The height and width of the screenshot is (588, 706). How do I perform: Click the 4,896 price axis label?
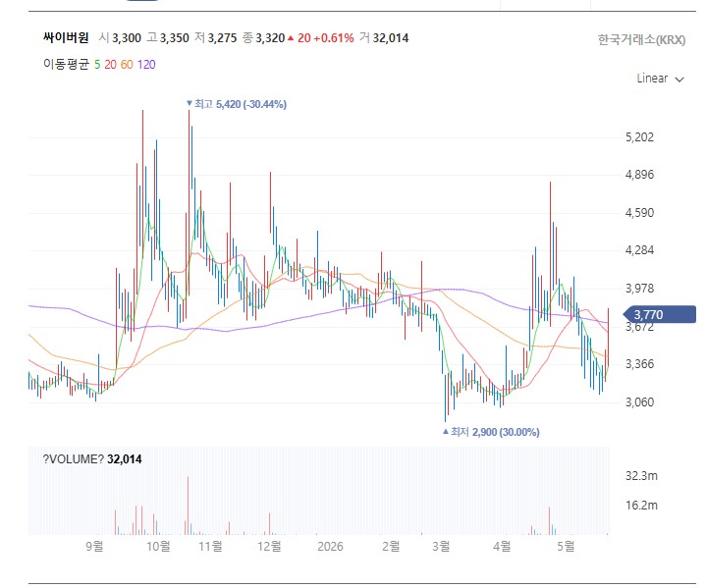click(x=639, y=175)
